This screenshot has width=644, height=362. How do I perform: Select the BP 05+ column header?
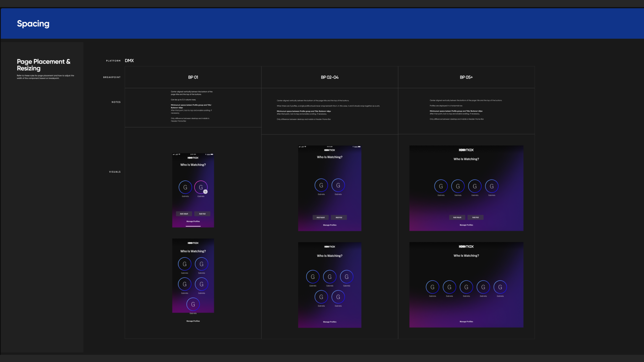coord(466,77)
